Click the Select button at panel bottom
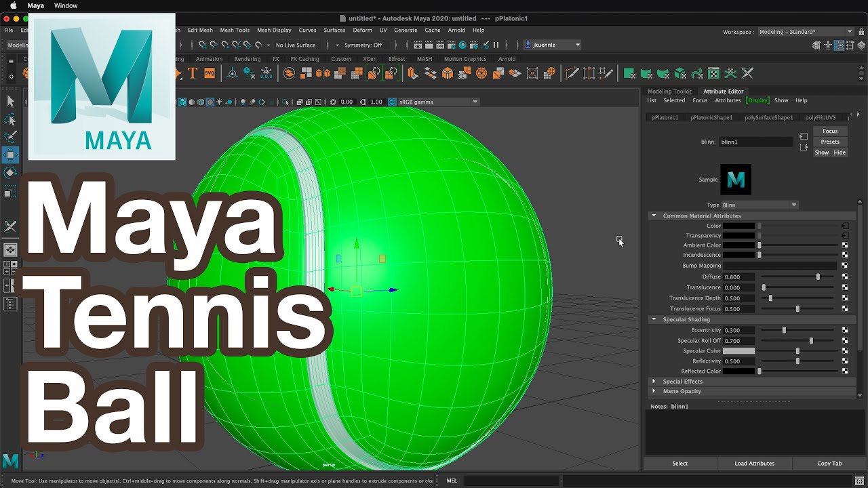 679,464
